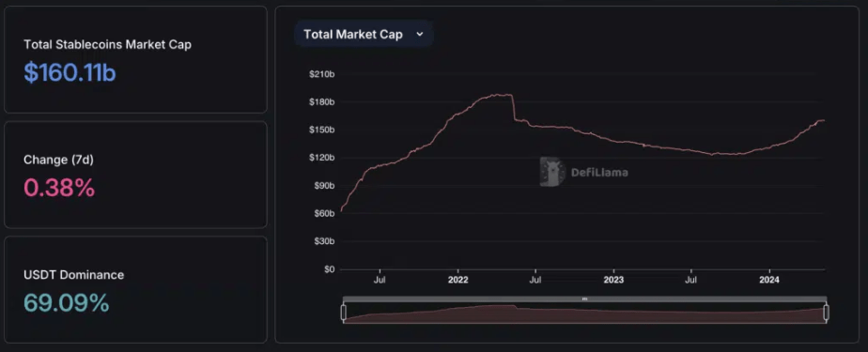Select the Change (7d) card
This screenshot has height=352, width=868.
[135, 175]
